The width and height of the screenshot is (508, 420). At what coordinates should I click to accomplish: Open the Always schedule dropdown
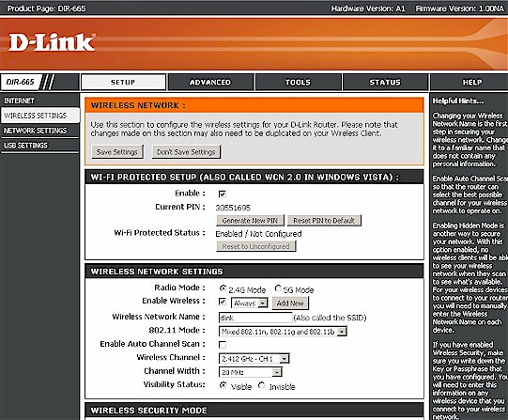click(x=249, y=303)
